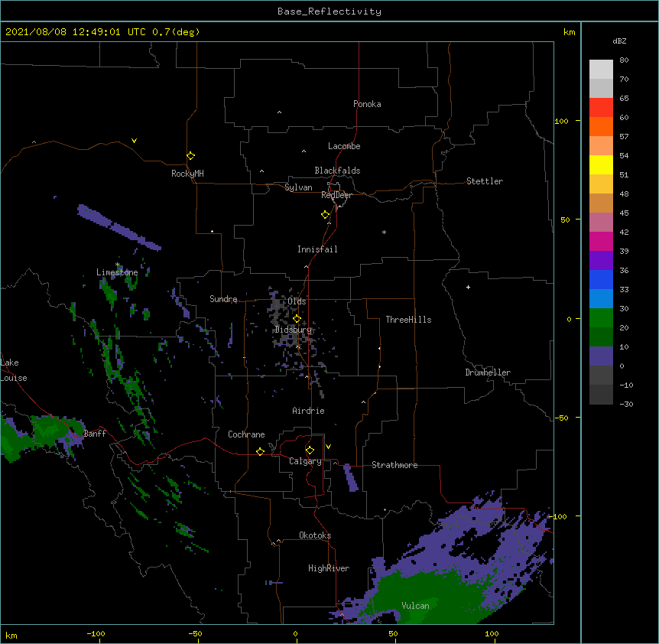The width and height of the screenshot is (659, 644).
Task: Click the yellow diamond marker near RockyMH
Action: (191, 156)
